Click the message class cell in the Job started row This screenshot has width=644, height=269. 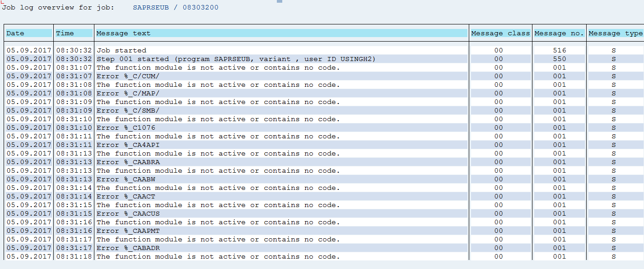point(500,50)
